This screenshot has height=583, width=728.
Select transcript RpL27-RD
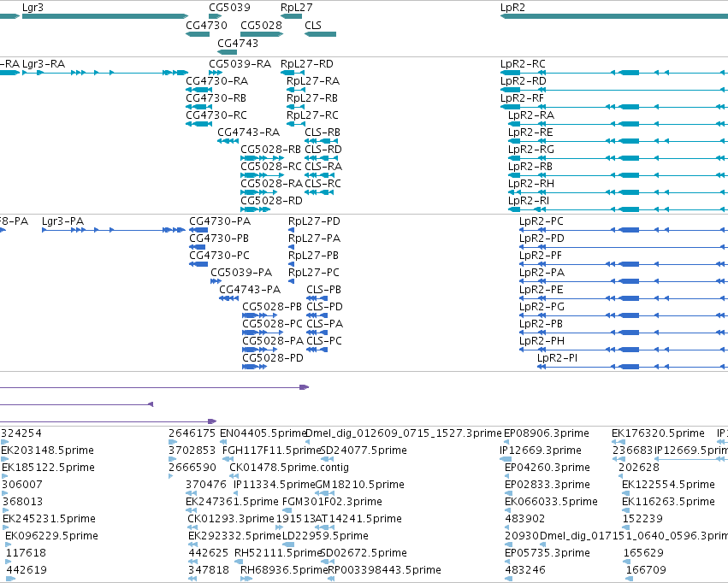click(307, 64)
